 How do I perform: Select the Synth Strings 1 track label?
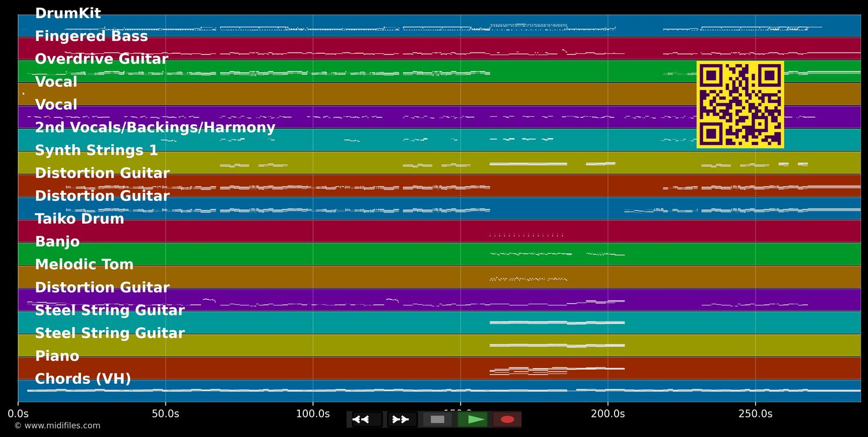click(x=96, y=150)
